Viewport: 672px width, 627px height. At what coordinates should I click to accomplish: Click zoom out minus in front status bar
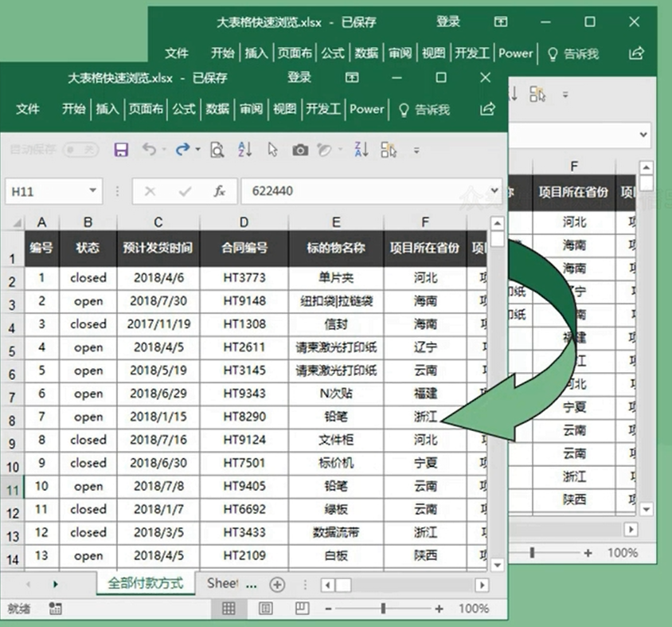[328, 609]
